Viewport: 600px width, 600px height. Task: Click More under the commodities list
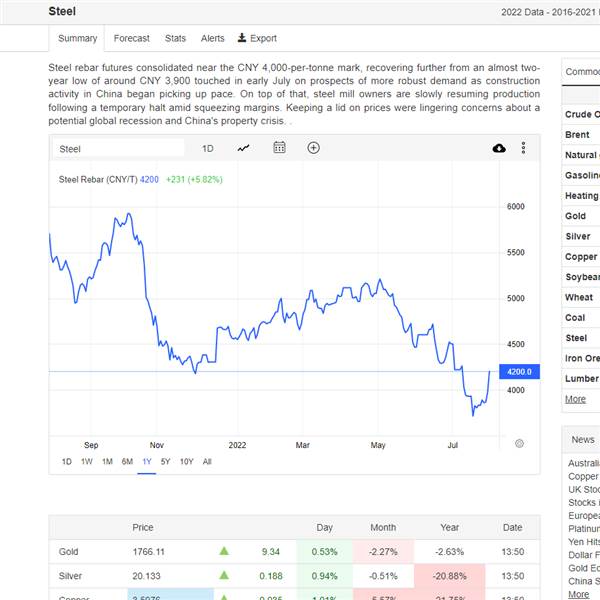pyautogui.click(x=576, y=399)
